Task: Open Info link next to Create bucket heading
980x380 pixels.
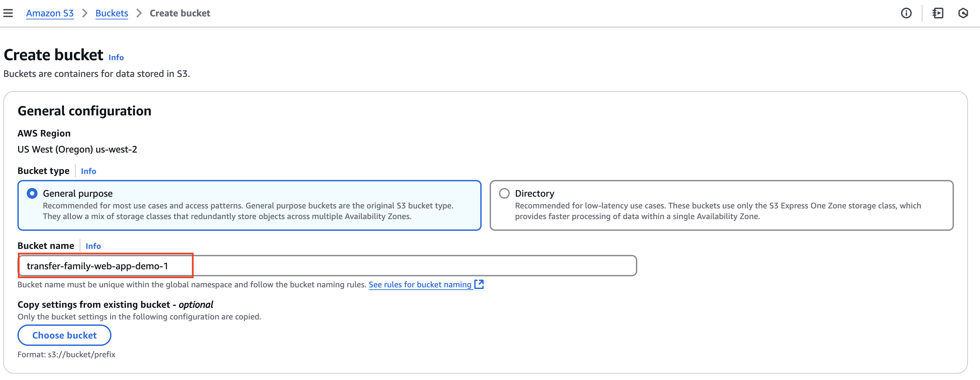Action: pos(116,58)
